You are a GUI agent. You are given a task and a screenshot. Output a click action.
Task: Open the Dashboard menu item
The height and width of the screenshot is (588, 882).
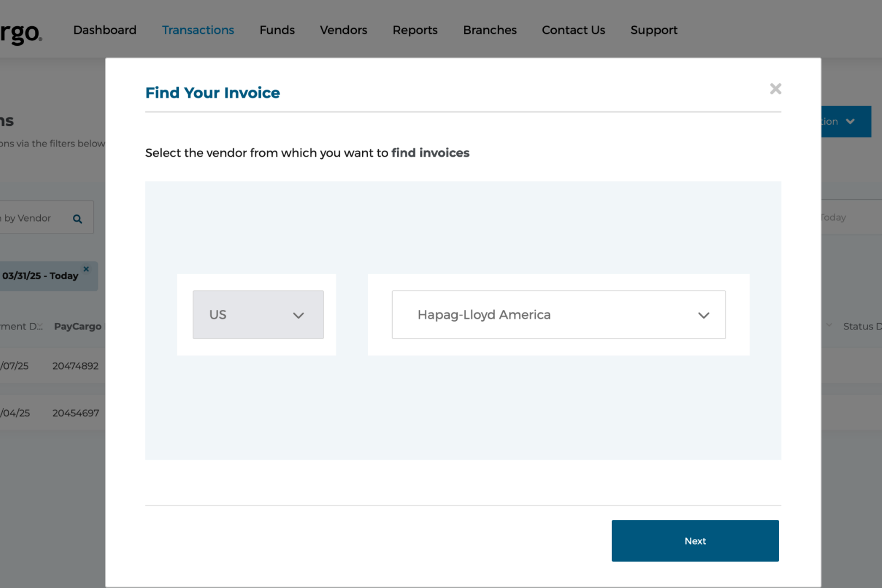pos(105,30)
